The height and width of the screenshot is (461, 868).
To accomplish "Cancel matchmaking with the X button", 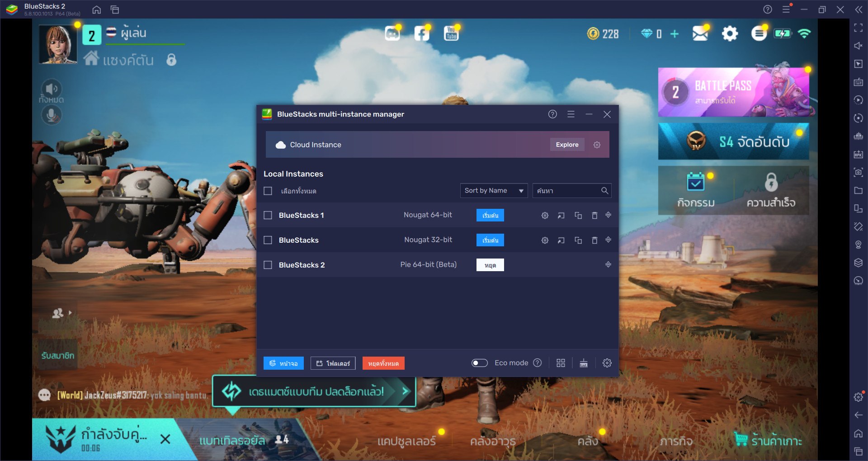I will click(165, 439).
